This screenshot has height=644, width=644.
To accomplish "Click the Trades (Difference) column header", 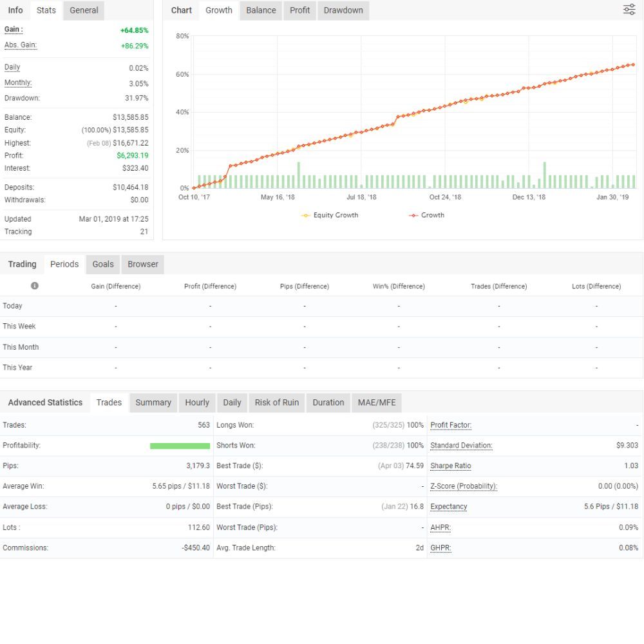I will [499, 287].
